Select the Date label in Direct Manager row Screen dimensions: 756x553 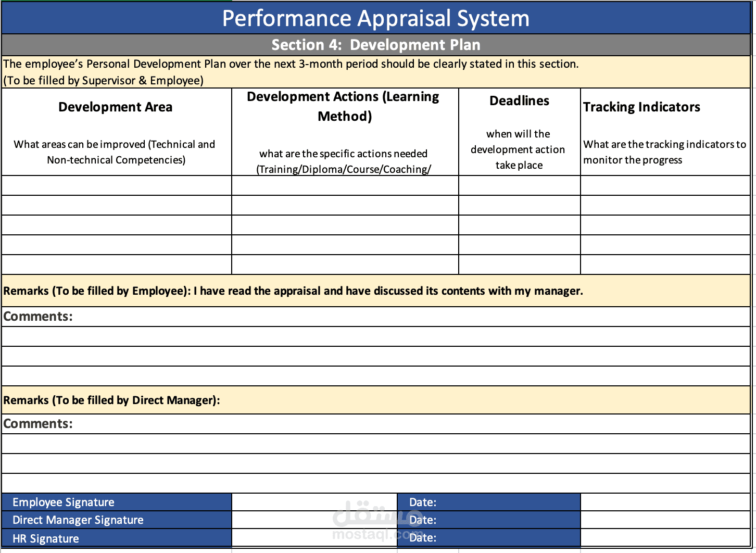click(489, 520)
